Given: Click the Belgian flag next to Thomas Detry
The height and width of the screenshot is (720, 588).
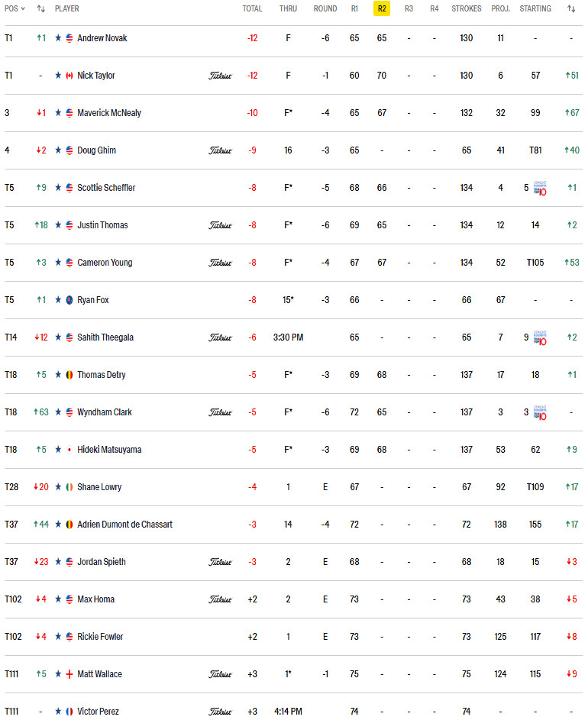Looking at the screenshot, I should tap(69, 375).
